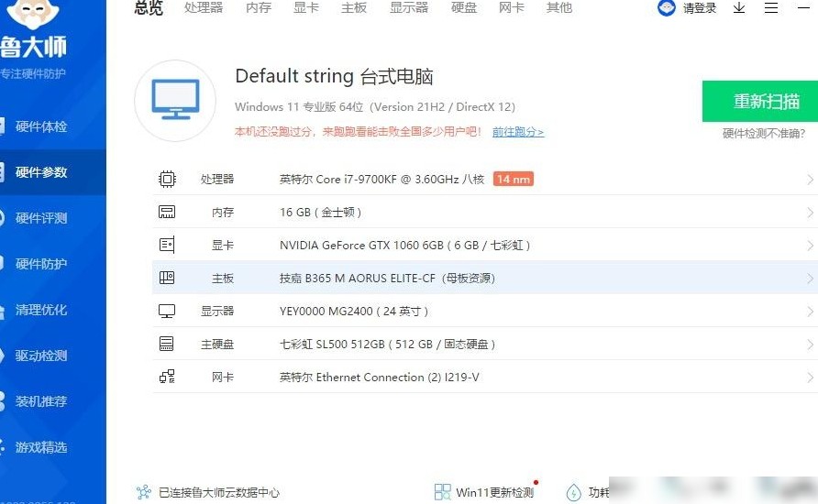818x504 pixels.
Task: Open the hamburger menu icon
Action: point(771,8)
